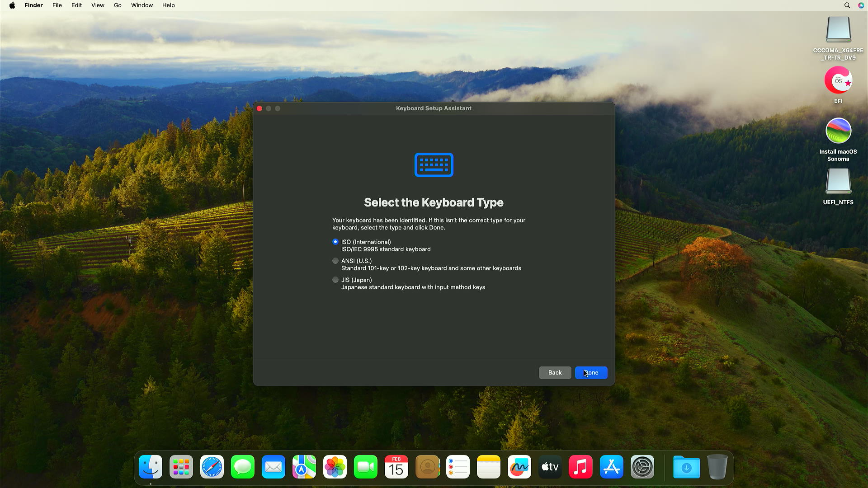Open the Go menu
The image size is (868, 488).
(x=118, y=5)
